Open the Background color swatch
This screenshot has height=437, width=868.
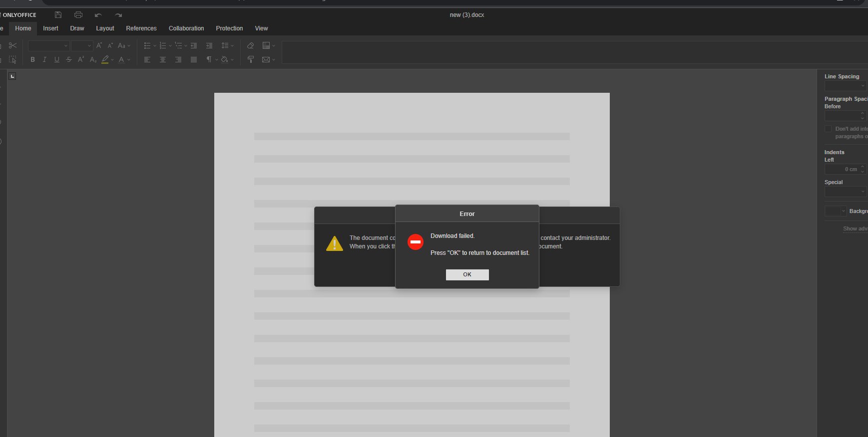[x=836, y=211]
